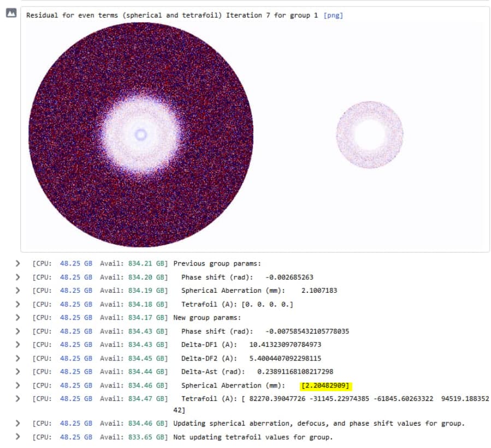Click the text 'Not updating tetrafoil values for group.'
The image size is (491, 448).
[253, 437]
